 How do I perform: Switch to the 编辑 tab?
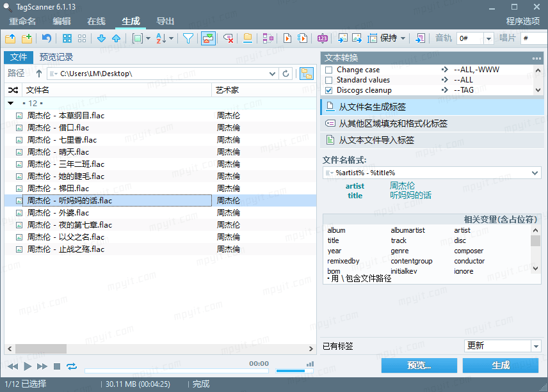(62, 21)
